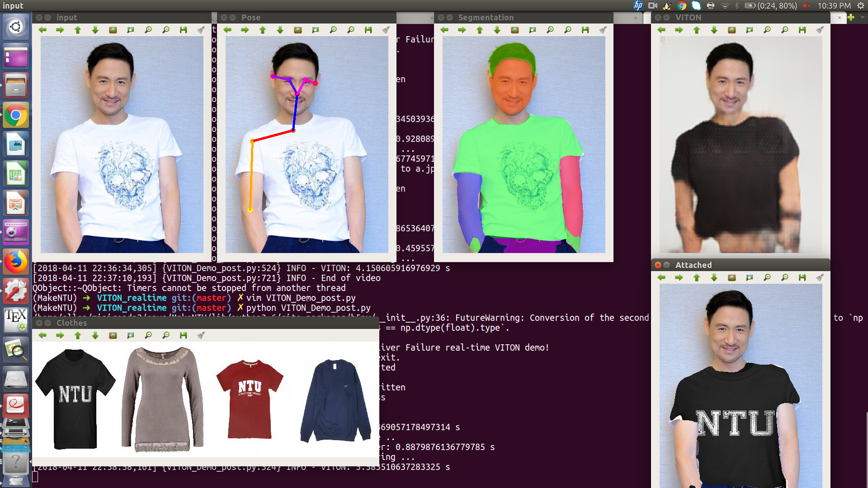Click fit-to-window icon in Segmentation toolbar
This screenshot has width=868, height=488.
pos(533,30)
